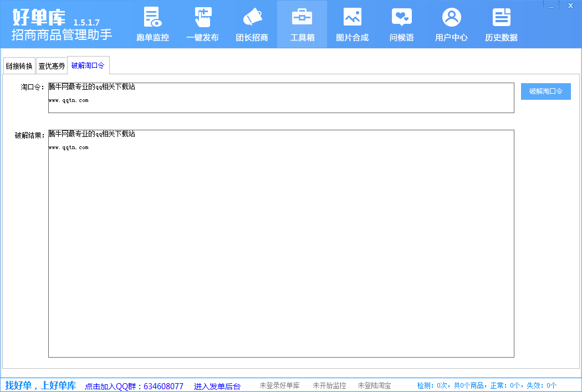Screen dimensions: 582x392
Task: Open the 图片合成 image compose section
Action: click(x=352, y=24)
